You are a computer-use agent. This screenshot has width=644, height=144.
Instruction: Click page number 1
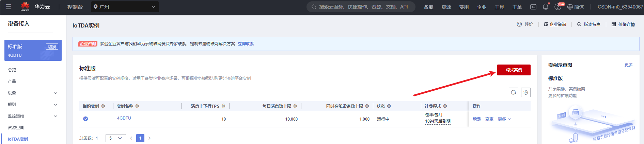[x=140, y=138]
